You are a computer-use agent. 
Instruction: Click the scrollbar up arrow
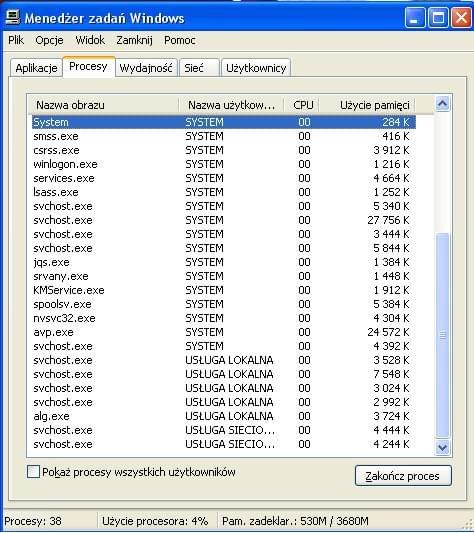point(442,103)
